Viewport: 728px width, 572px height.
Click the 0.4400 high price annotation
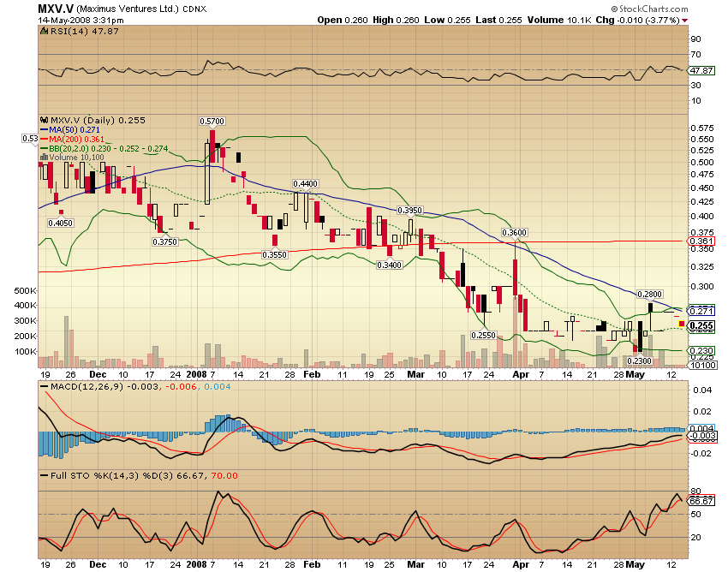point(306,184)
